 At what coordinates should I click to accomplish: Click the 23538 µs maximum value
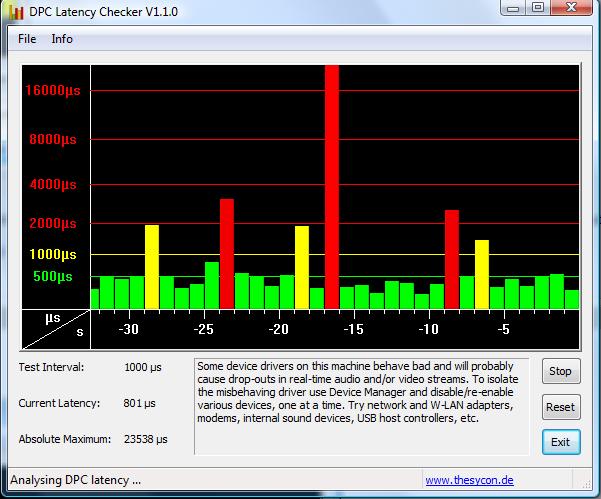click(146, 439)
